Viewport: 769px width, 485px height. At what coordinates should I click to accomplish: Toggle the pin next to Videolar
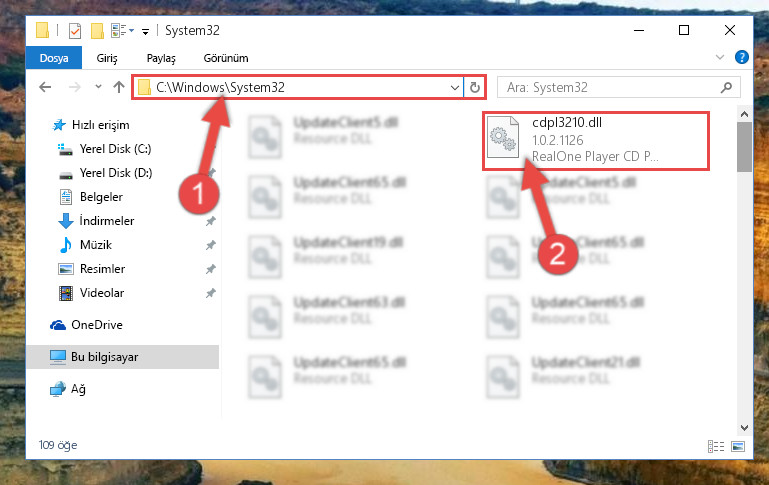coord(210,293)
